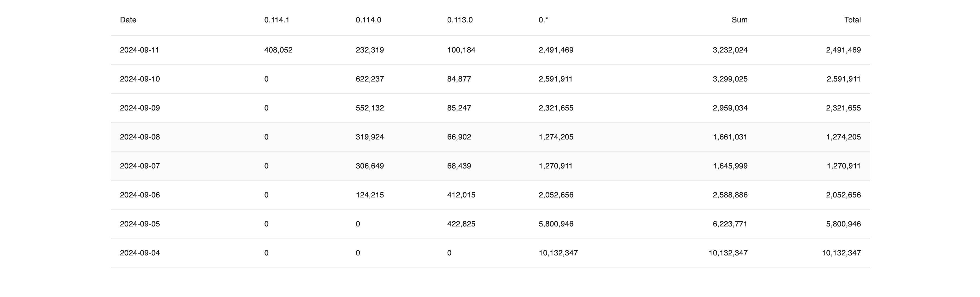Click the 0.* column header

click(543, 20)
